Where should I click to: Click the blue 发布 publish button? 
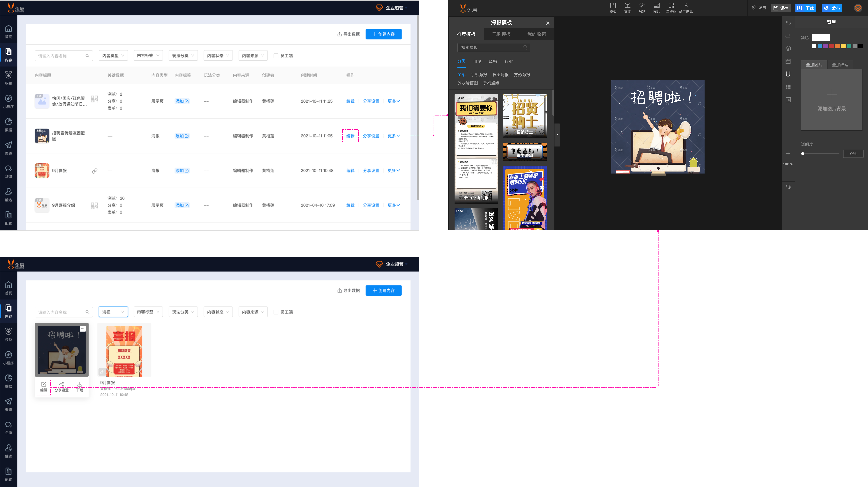pyautogui.click(x=832, y=8)
